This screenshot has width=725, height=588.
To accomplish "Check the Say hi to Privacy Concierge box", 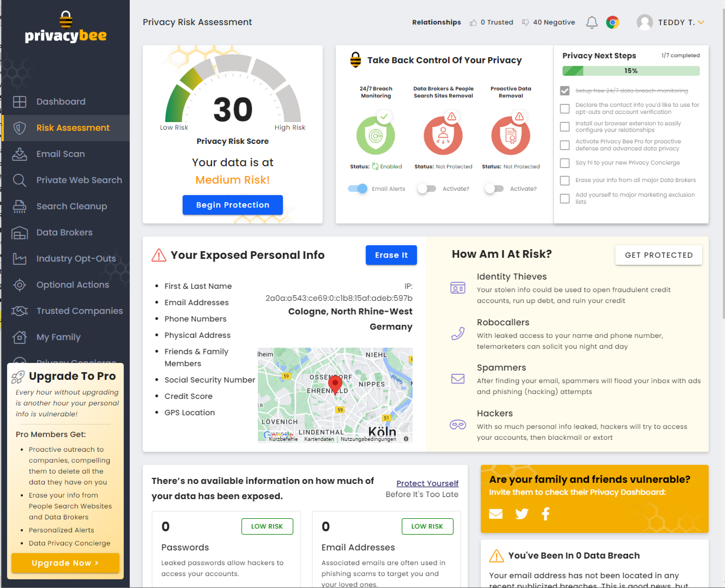I will click(x=564, y=163).
